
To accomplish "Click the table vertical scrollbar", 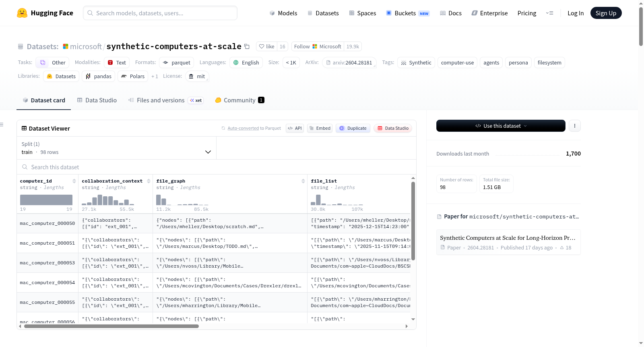I will 413,221.
